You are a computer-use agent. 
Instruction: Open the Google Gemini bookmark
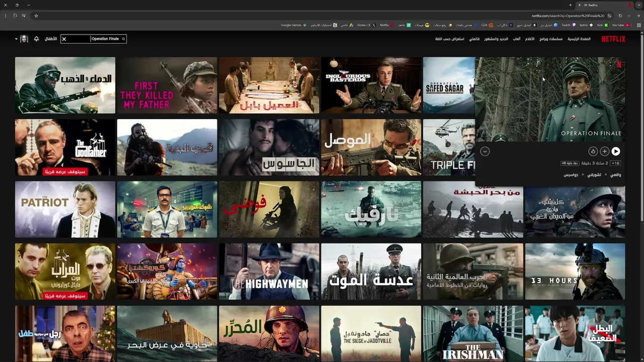click(293, 25)
